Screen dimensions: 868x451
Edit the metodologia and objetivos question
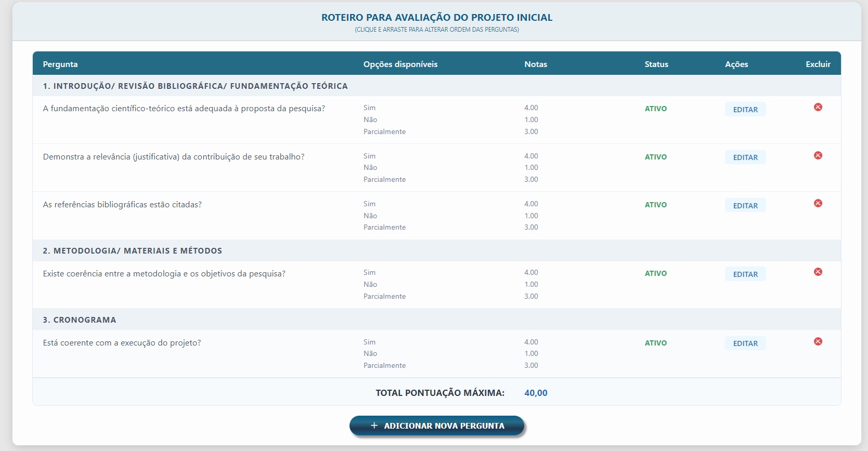click(x=745, y=274)
